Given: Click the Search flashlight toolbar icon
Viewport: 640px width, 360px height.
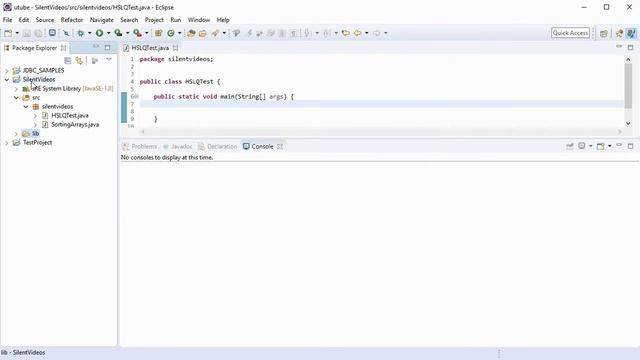Looking at the screenshot, I should click(215, 33).
